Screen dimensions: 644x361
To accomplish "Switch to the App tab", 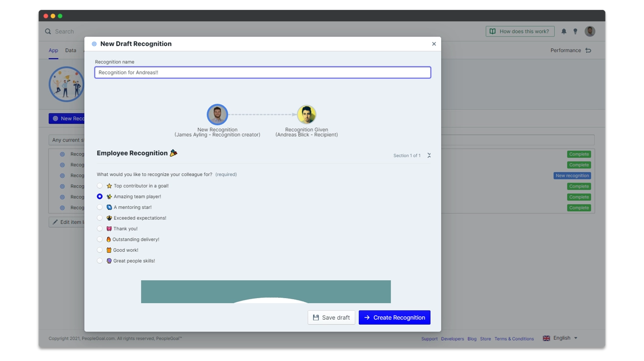I will tap(53, 50).
